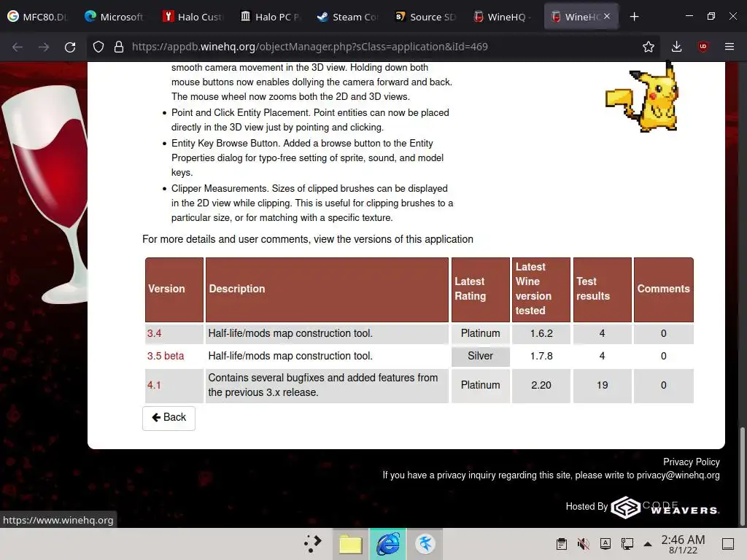Reload the current page

pyautogui.click(x=70, y=47)
